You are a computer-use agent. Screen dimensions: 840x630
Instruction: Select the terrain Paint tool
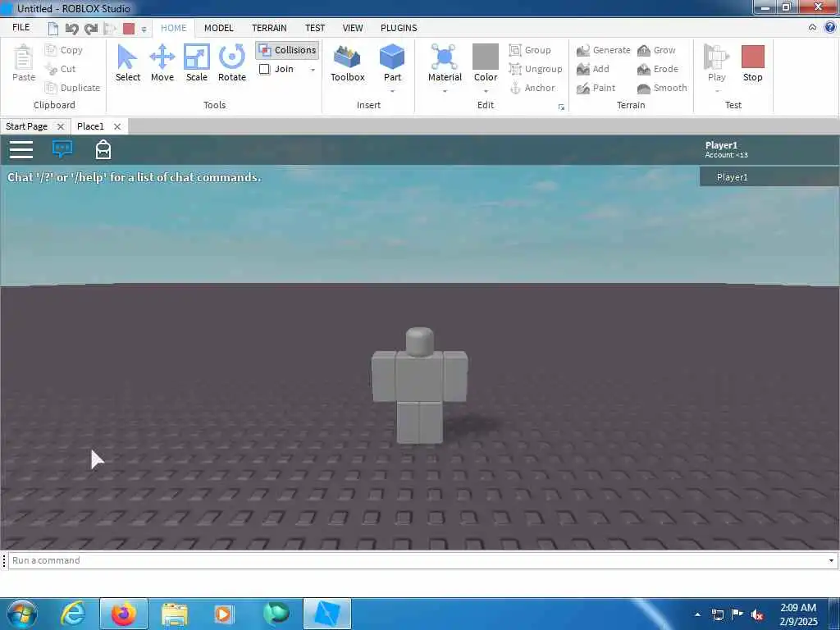pos(596,88)
